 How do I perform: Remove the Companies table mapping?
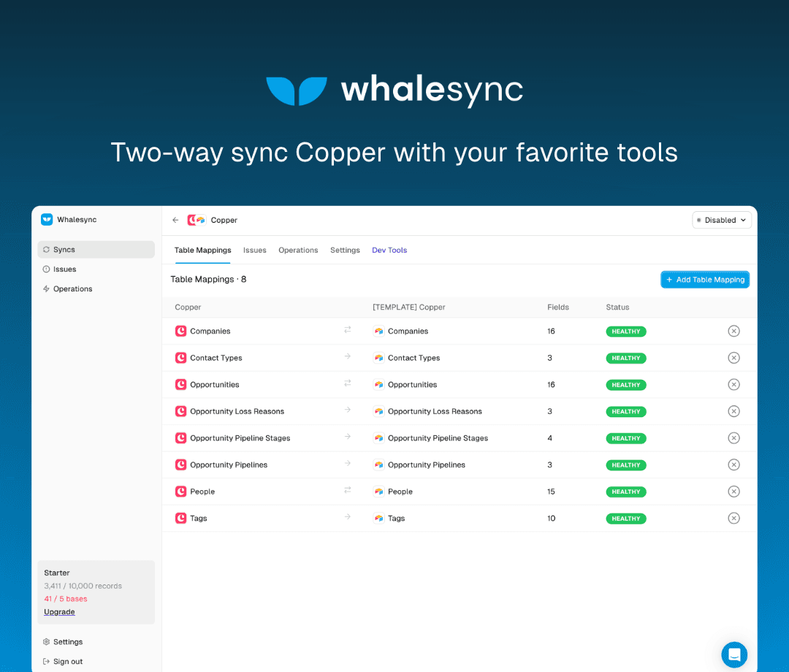pos(733,331)
